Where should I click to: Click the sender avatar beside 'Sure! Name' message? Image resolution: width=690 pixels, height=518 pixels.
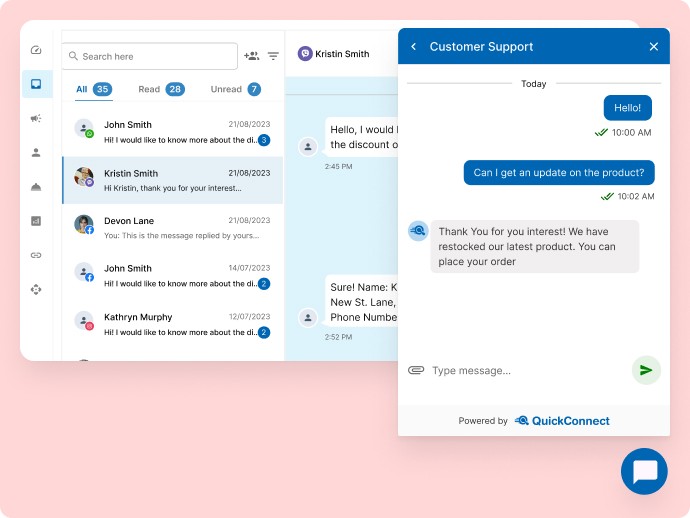[308, 317]
